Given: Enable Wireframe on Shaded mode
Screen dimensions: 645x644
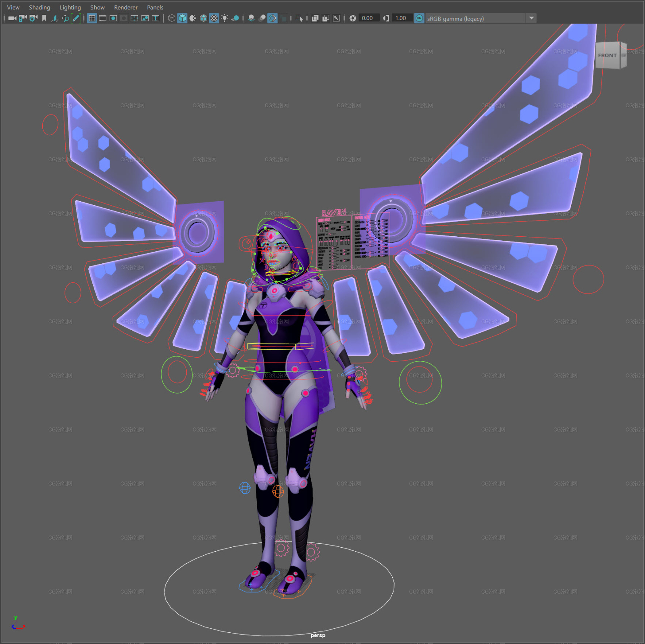Looking at the screenshot, I should pyautogui.click(x=204, y=18).
